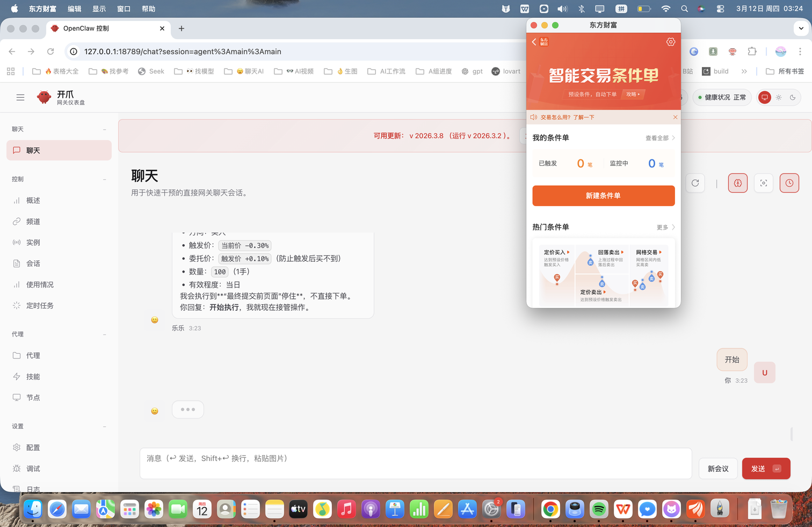Click the 新建条件单 button
This screenshot has height=527, width=812.
tap(603, 196)
